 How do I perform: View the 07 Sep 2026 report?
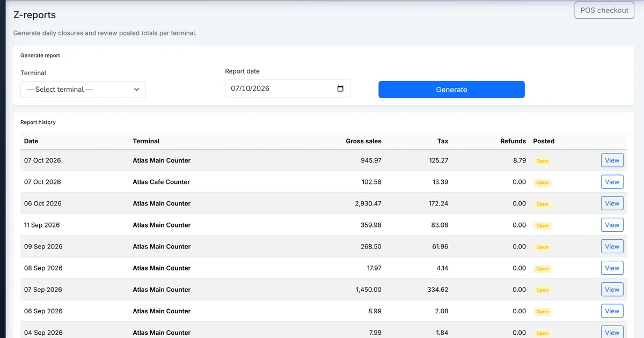click(612, 289)
